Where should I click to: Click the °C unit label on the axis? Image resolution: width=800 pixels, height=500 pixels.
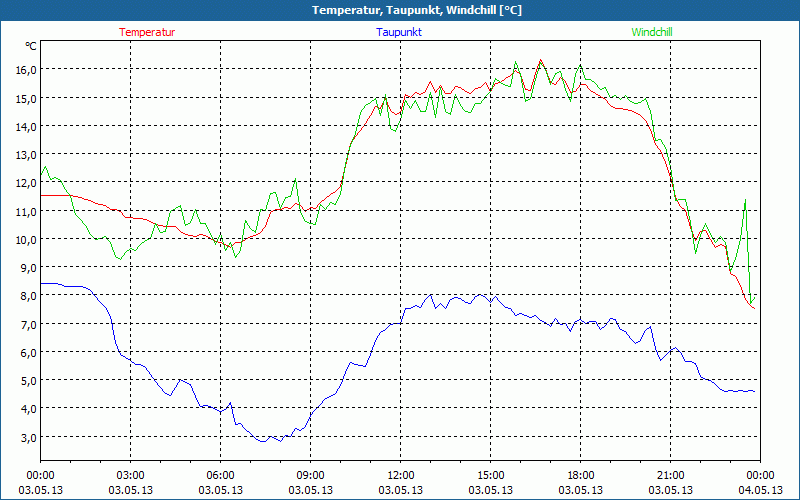coord(31,46)
